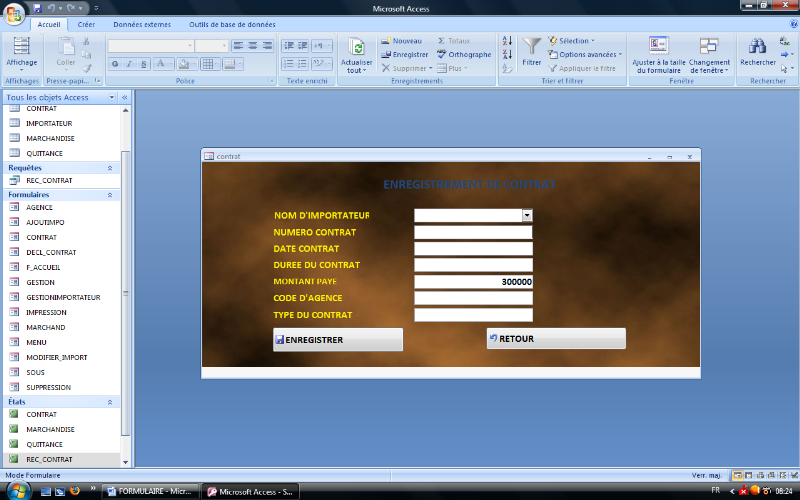800x500 pixels.
Task: Collapse the Formulaires group
Action: [110, 195]
